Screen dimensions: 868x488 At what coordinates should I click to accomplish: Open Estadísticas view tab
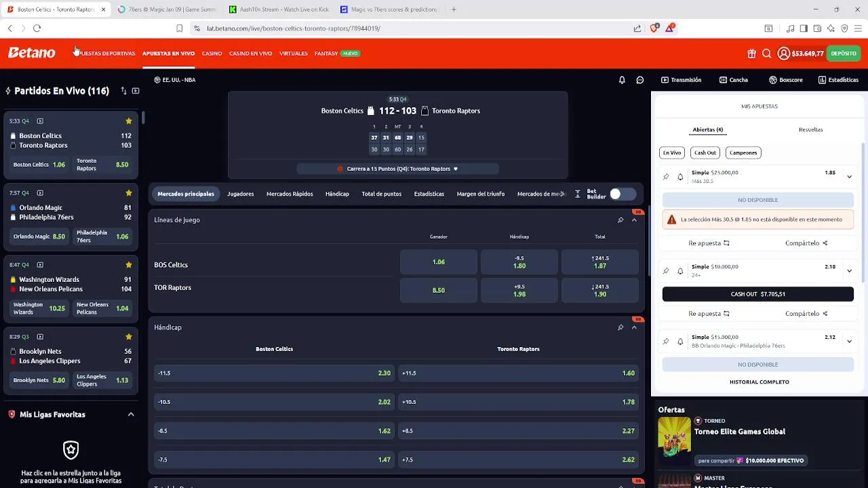[x=838, y=80]
